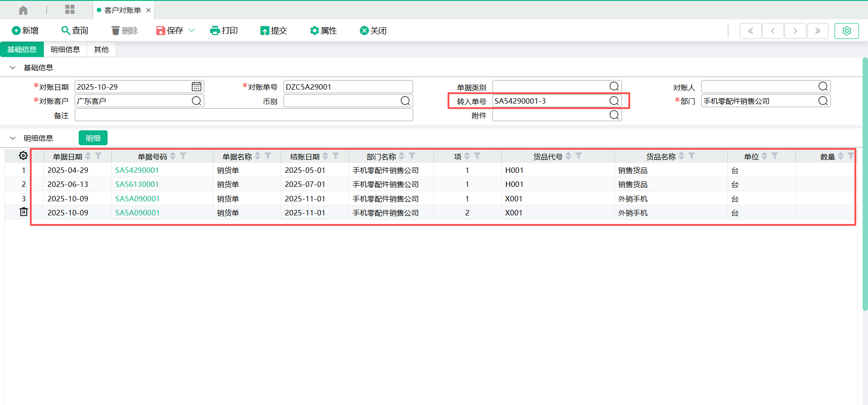This screenshot has width=868, height=405.
Task: Open the grid apps menu icon
Action: (x=70, y=10)
